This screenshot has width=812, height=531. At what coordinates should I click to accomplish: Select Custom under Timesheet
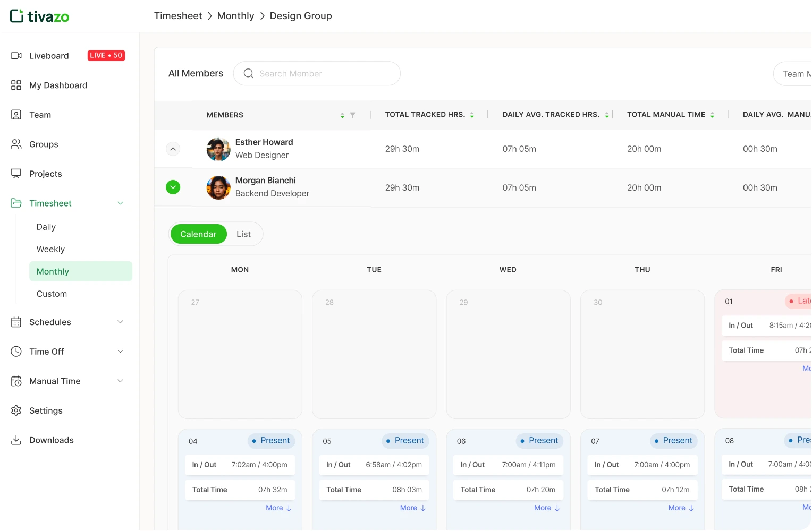pos(52,294)
